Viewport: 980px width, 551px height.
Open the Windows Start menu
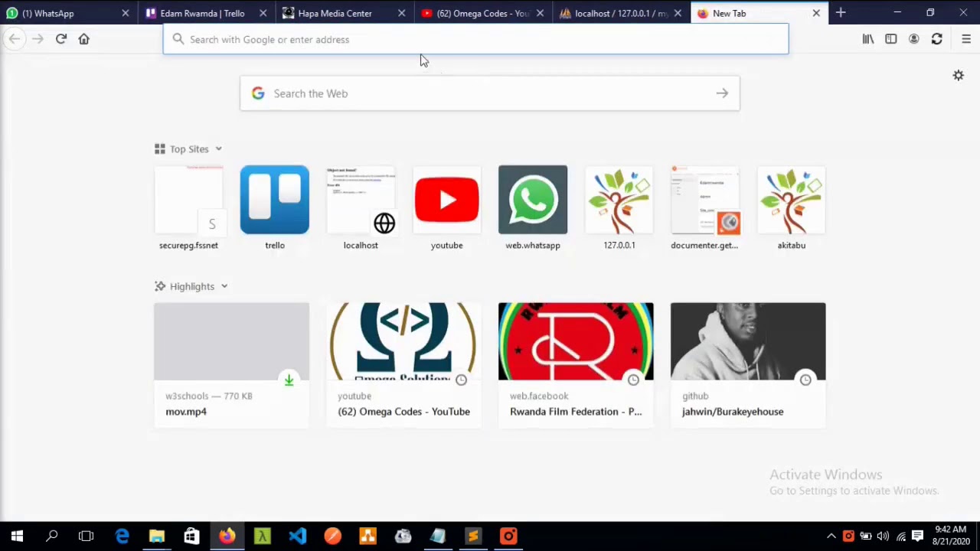17,536
